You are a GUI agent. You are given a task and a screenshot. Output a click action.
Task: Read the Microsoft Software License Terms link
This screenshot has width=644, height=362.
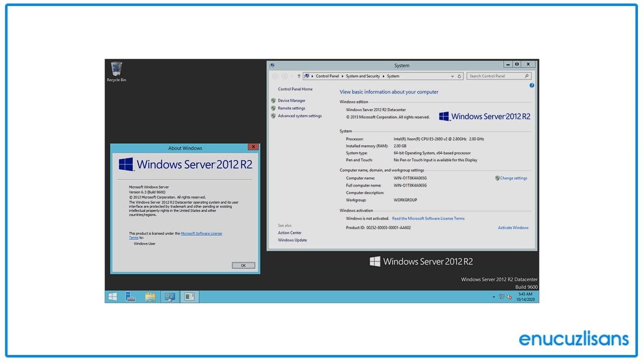coord(429,219)
